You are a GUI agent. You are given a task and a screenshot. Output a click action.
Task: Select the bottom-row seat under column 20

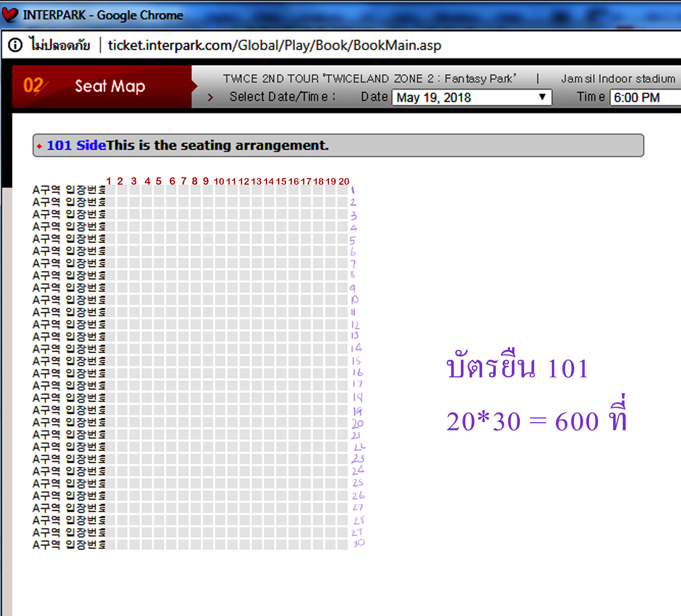point(343,544)
